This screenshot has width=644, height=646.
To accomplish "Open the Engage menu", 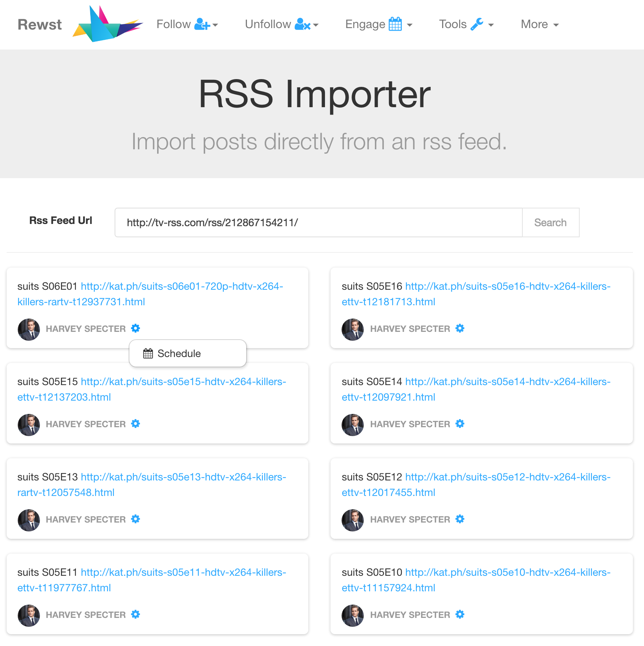I will tap(379, 24).
